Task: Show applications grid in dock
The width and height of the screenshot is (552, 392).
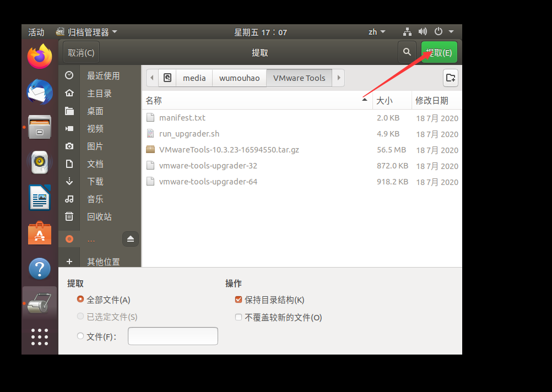Action: (40, 337)
